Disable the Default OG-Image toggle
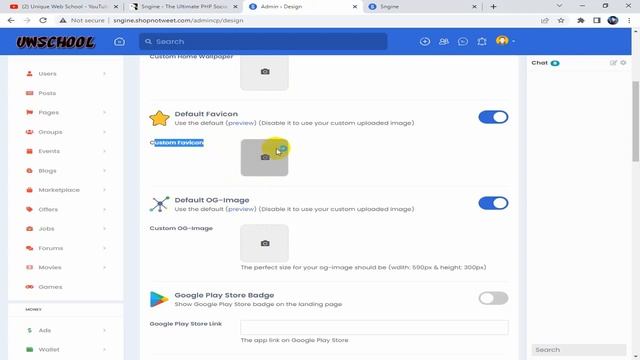 tap(493, 203)
